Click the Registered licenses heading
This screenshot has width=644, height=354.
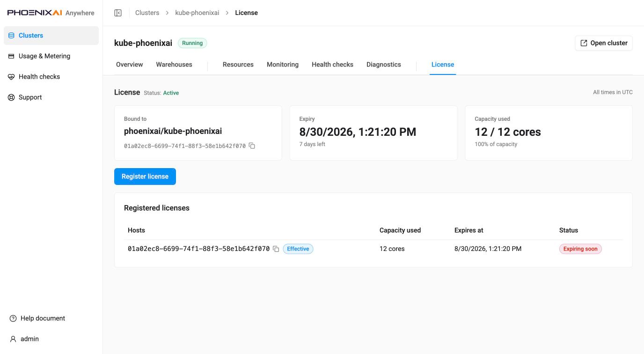157,208
